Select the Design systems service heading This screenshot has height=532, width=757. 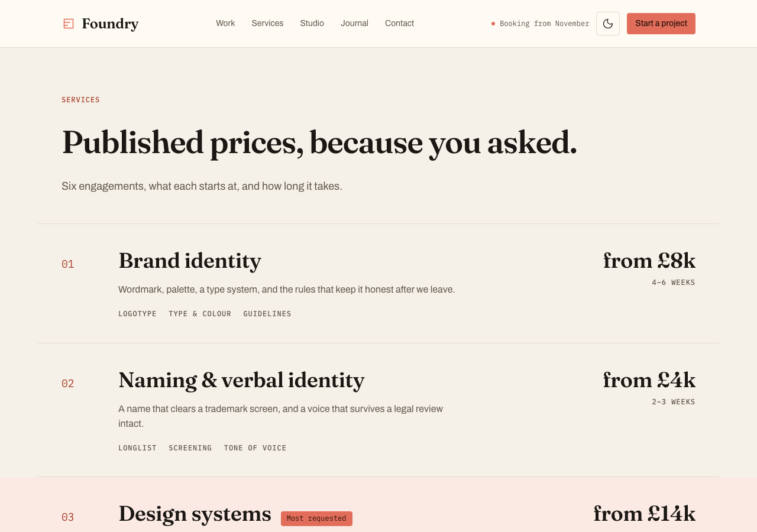click(195, 514)
